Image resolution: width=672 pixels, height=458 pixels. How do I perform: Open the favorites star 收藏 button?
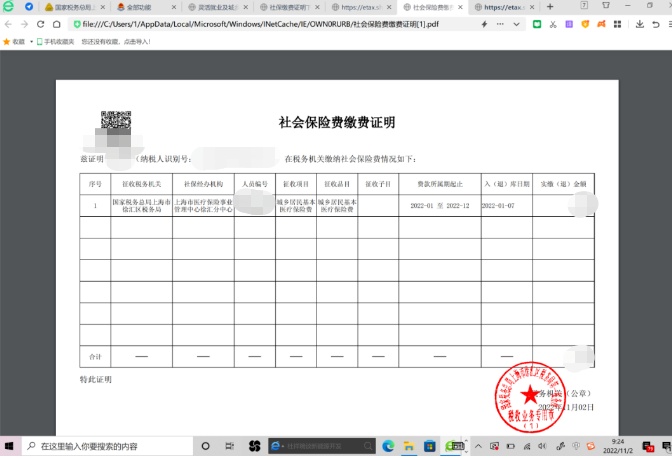(14, 42)
